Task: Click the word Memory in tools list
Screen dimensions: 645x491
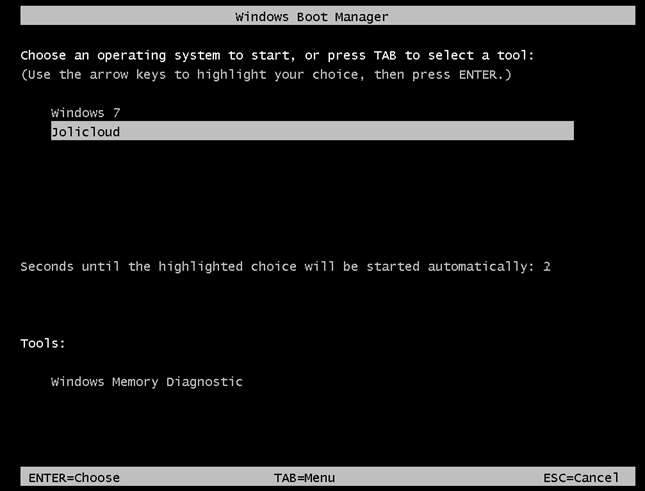Action: point(135,382)
